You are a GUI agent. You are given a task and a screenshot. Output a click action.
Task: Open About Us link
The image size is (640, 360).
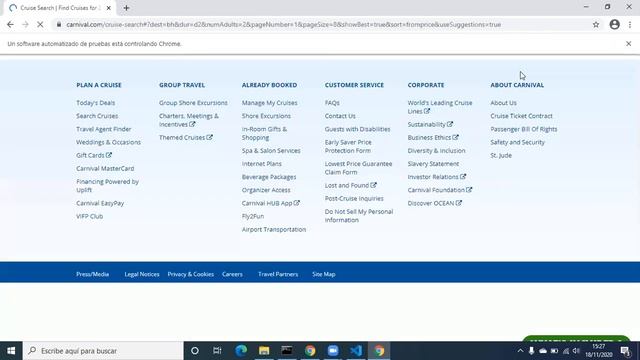(503, 103)
